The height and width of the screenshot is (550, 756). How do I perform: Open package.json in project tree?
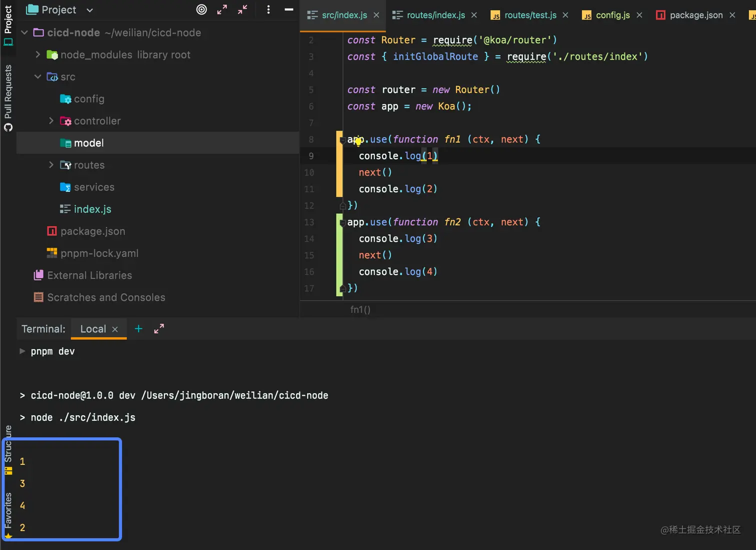click(x=86, y=231)
